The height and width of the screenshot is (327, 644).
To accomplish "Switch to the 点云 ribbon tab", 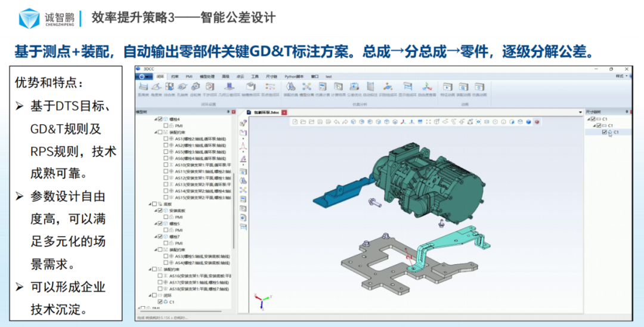I will click(240, 76).
